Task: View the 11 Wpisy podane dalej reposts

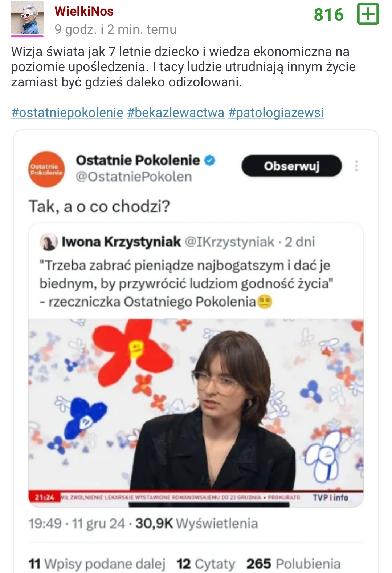Action: click(97, 564)
